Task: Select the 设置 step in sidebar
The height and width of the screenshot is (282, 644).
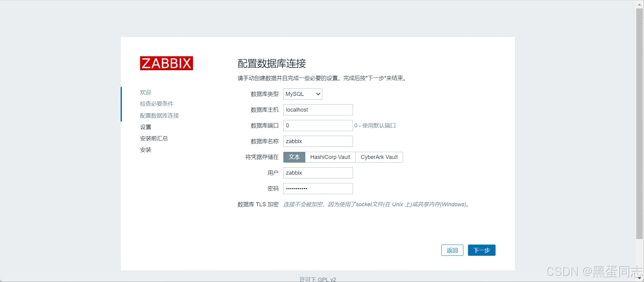Action: coord(145,127)
